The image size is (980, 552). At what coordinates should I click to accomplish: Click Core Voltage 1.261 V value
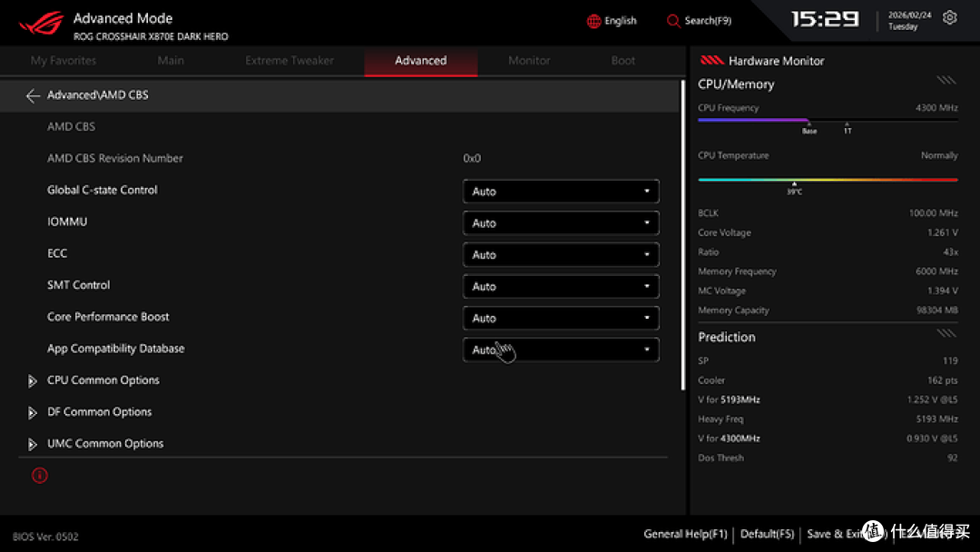[943, 232]
